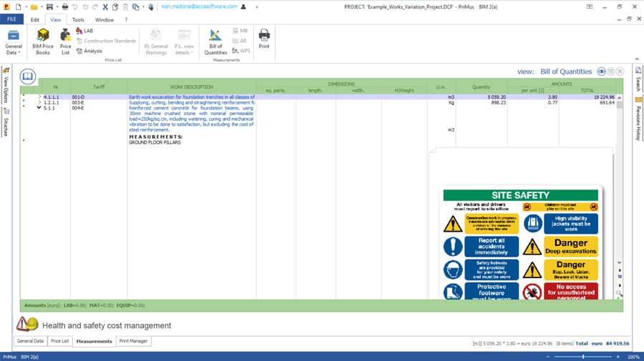
Task: Open Bill of Quantities in ribbon
Action: coord(215,41)
